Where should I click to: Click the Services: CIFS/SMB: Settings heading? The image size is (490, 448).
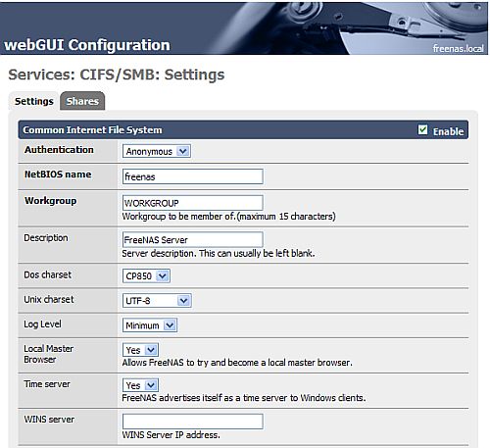(117, 75)
